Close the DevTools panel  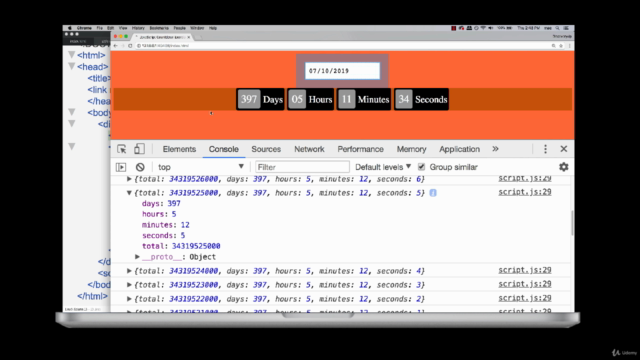tap(564, 149)
